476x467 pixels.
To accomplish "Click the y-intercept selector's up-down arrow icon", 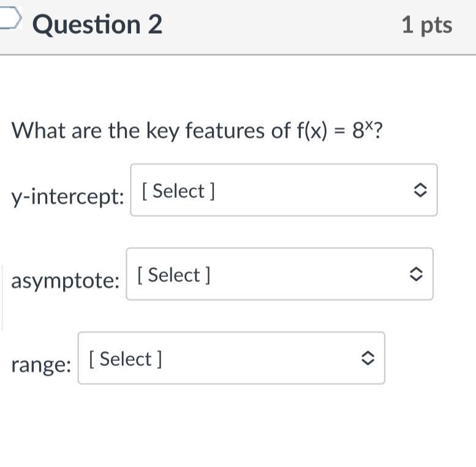I will pos(420,191).
